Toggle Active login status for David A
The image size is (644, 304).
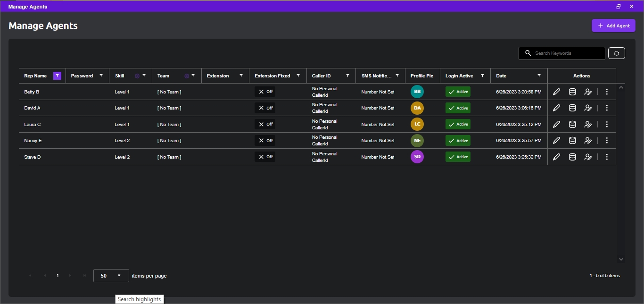point(458,108)
